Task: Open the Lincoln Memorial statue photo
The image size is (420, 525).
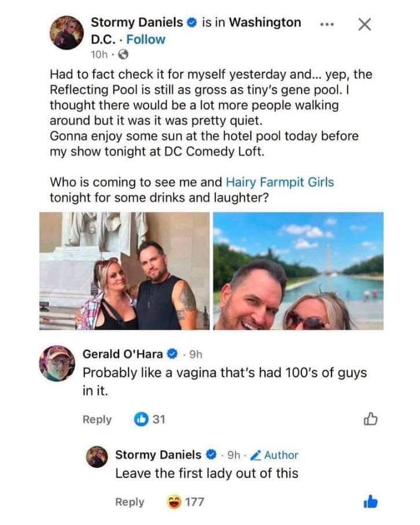Action: (x=124, y=271)
